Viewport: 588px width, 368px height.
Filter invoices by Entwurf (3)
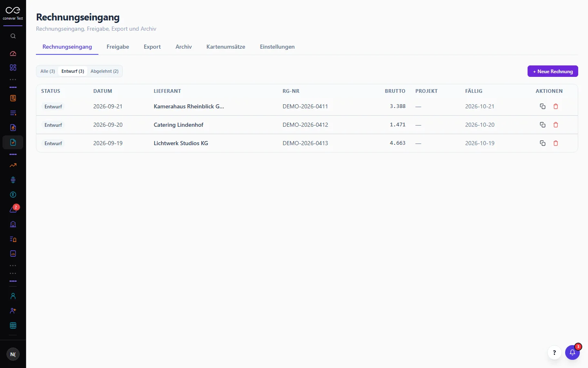pyautogui.click(x=73, y=71)
